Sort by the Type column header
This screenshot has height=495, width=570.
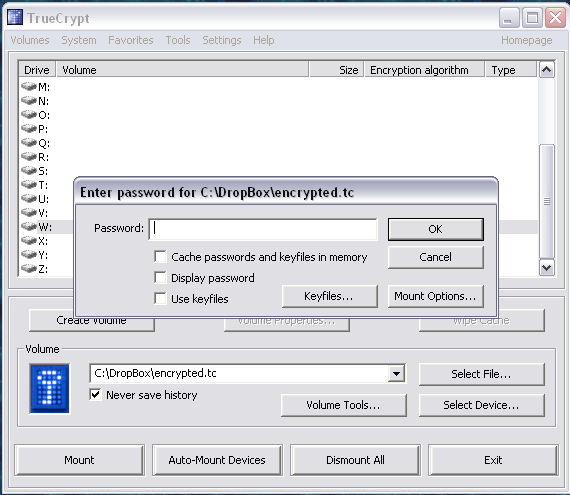pyautogui.click(x=511, y=69)
